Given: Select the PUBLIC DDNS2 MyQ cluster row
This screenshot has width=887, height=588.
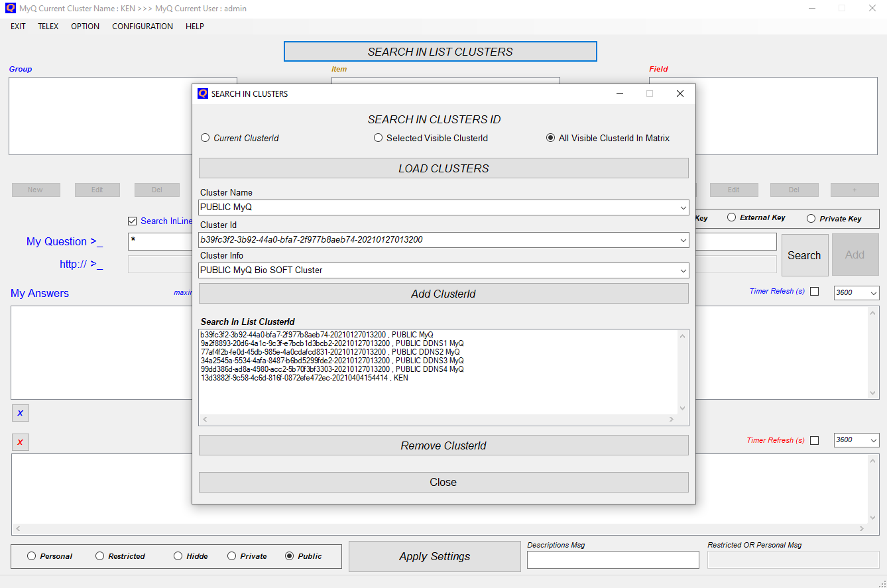Looking at the screenshot, I should [330, 352].
